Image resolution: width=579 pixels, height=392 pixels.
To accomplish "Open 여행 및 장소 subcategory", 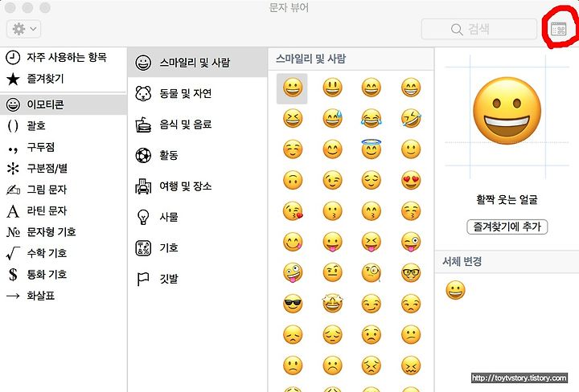I will [x=198, y=186].
